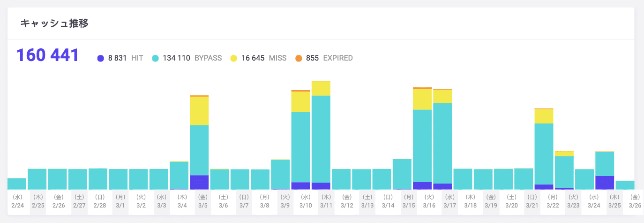The width and height of the screenshot is (644, 223).
Task: Click the yellow MISS segment of 3/16 bar
Action: pos(422,99)
